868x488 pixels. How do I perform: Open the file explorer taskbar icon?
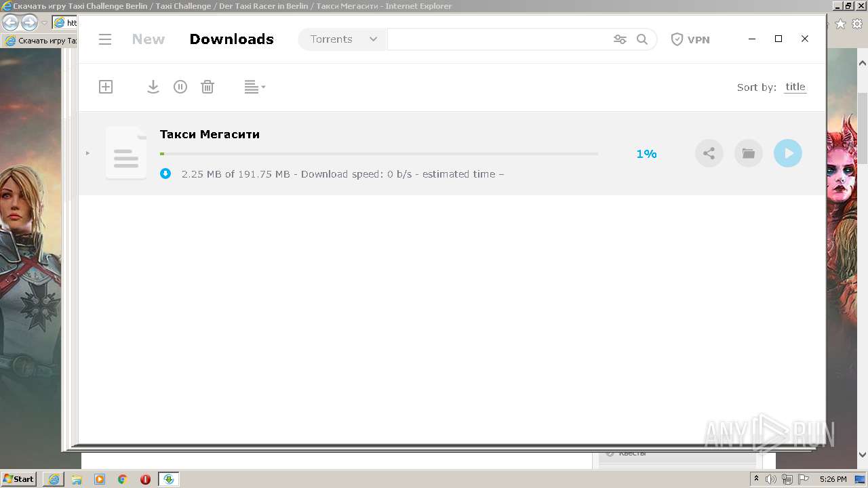77,479
